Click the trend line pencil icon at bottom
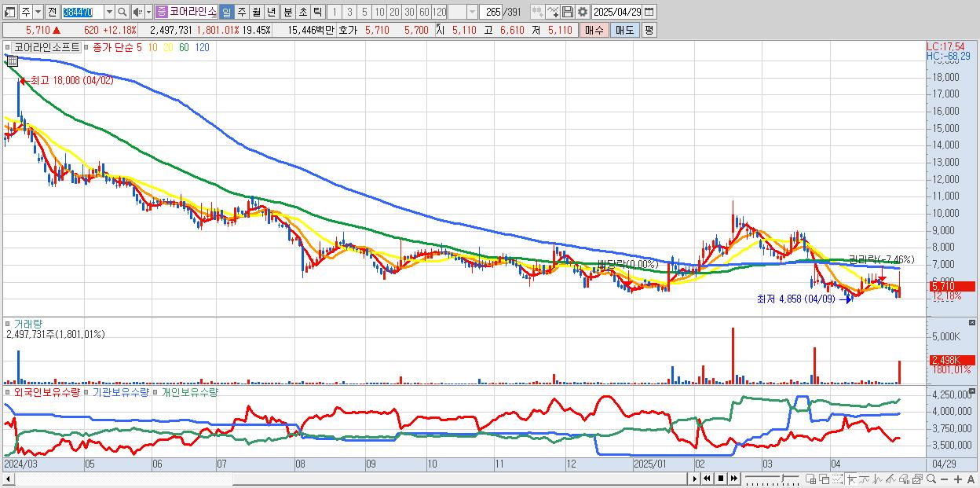This screenshot has width=980, height=488. tap(890, 479)
